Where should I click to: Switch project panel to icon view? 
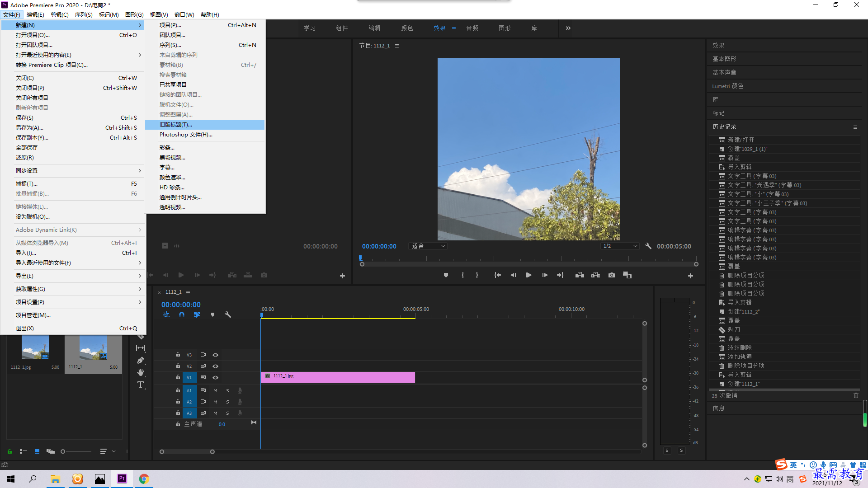(37, 451)
